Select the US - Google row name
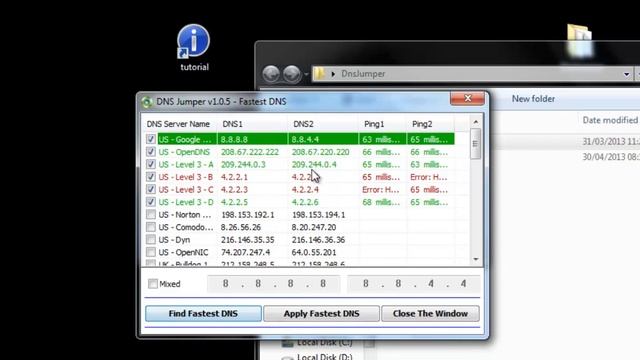 click(x=185, y=140)
